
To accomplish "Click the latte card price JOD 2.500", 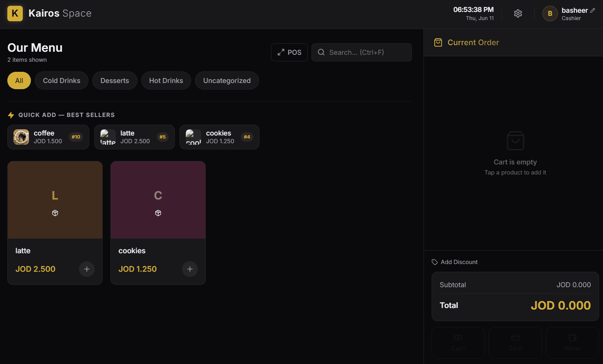I will [36, 269].
